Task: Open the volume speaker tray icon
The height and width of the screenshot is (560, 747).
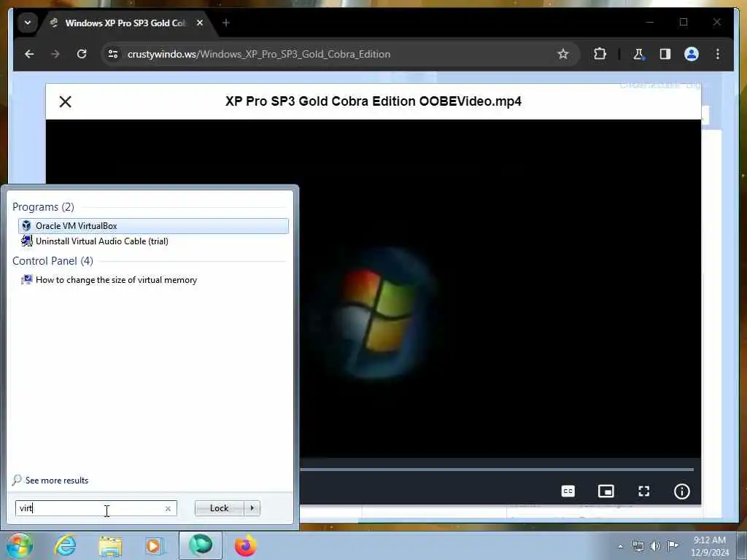Action: [655, 546]
